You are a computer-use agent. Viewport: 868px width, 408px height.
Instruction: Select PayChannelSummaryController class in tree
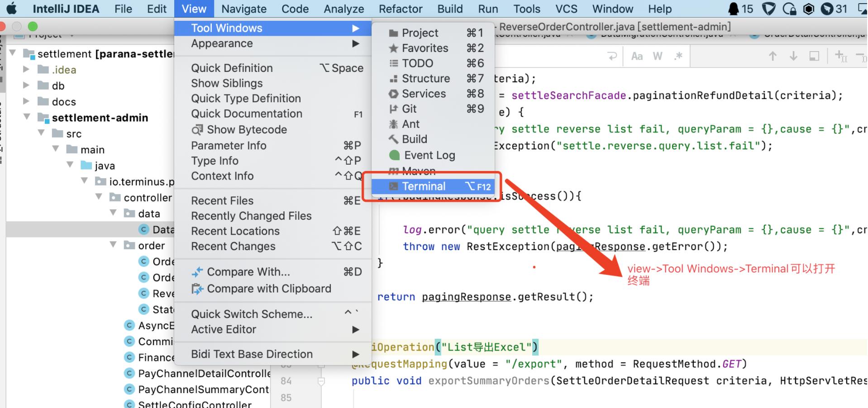click(x=204, y=389)
